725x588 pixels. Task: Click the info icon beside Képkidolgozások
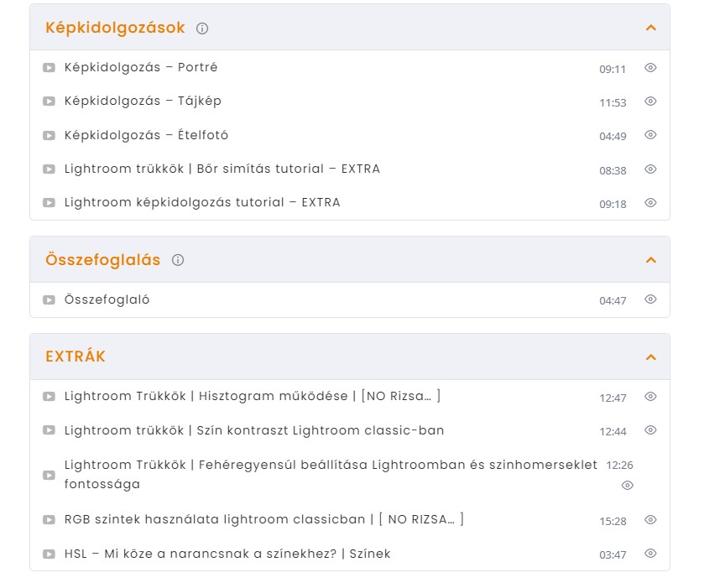click(x=202, y=29)
